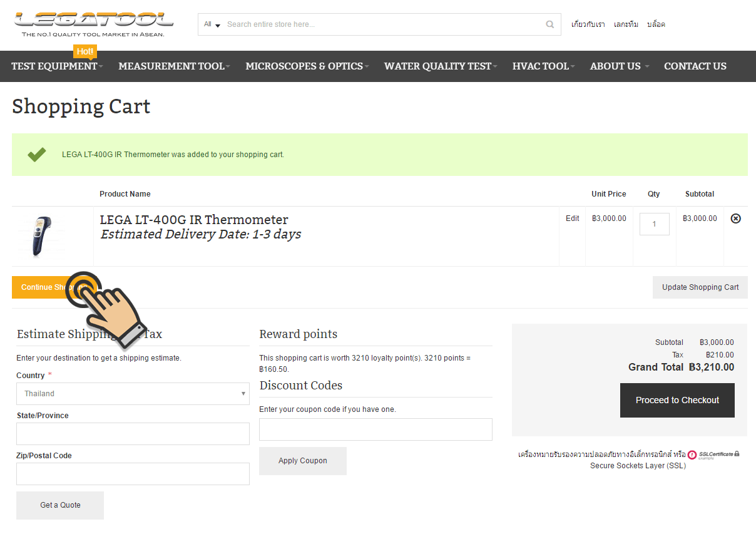Image resolution: width=756 pixels, height=534 pixels.
Task: Click the Reward points heading
Action: (x=299, y=334)
